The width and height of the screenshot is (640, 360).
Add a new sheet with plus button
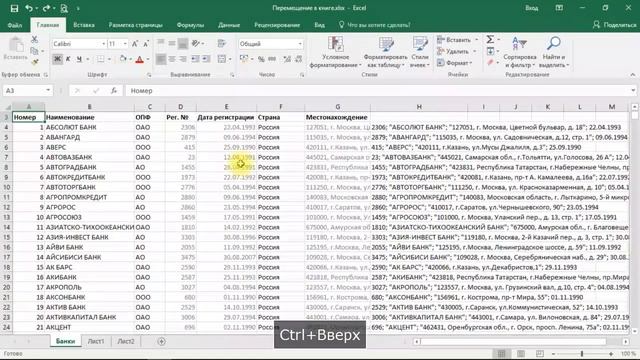point(162,341)
